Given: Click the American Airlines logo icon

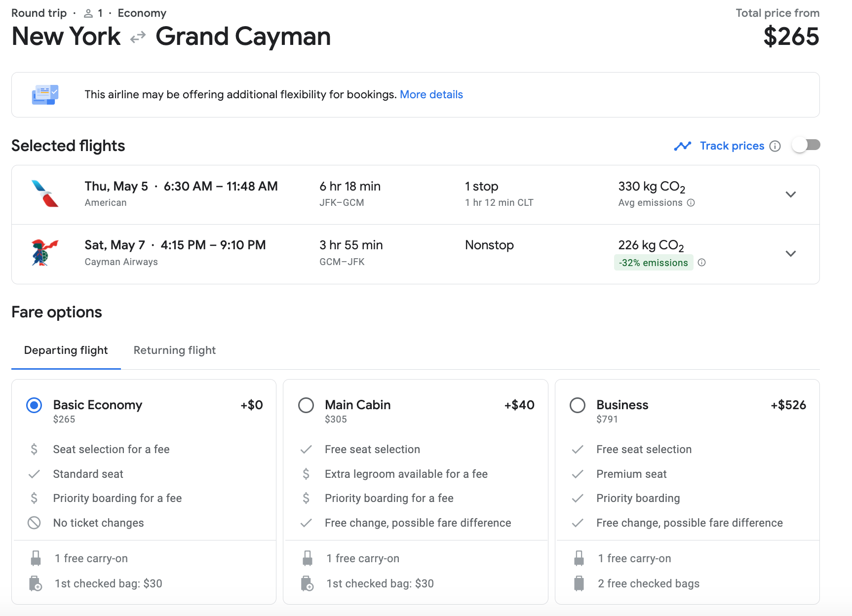Looking at the screenshot, I should pyautogui.click(x=45, y=193).
